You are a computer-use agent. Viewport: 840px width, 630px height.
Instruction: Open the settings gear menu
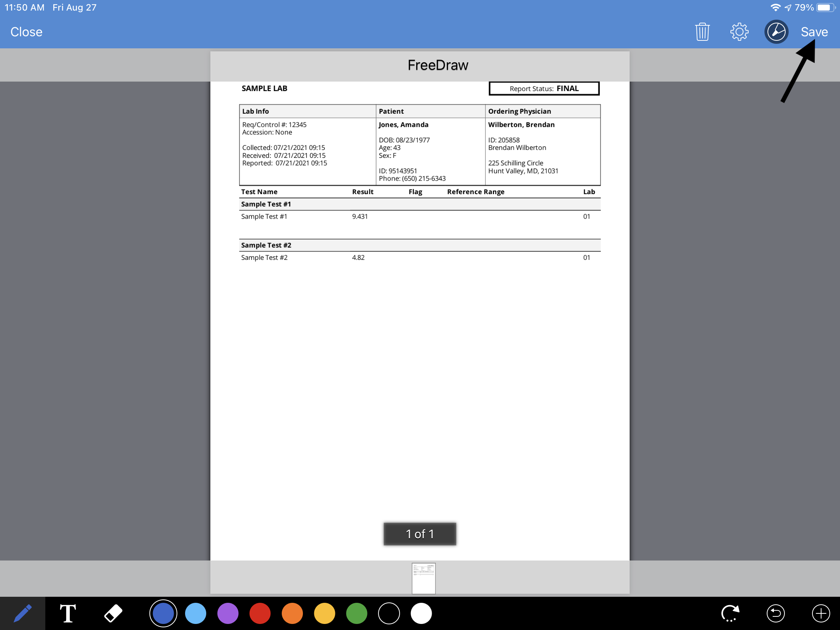click(739, 32)
